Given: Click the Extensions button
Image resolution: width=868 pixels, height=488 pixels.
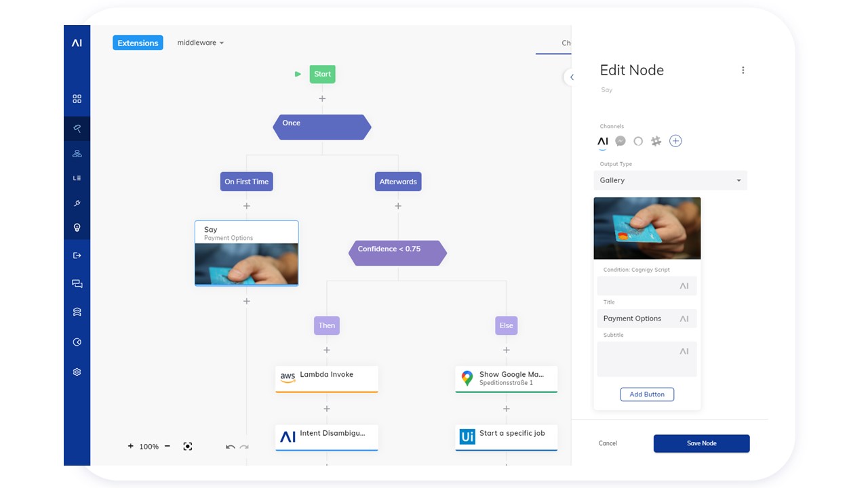Looking at the screenshot, I should pyautogui.click(x=138, y=43).
